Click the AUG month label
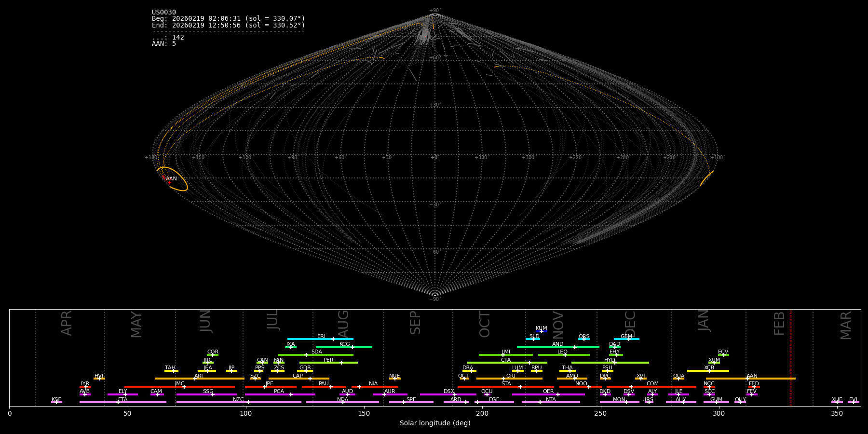This screenshot has height=434, width=868. pyautogui.click(x=343, y=324)
